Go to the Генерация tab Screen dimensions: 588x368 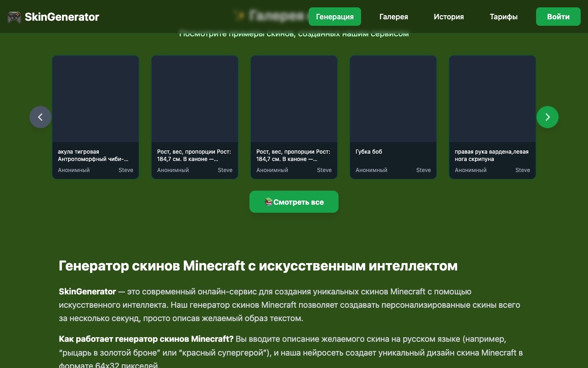click(x=335, y=17)
